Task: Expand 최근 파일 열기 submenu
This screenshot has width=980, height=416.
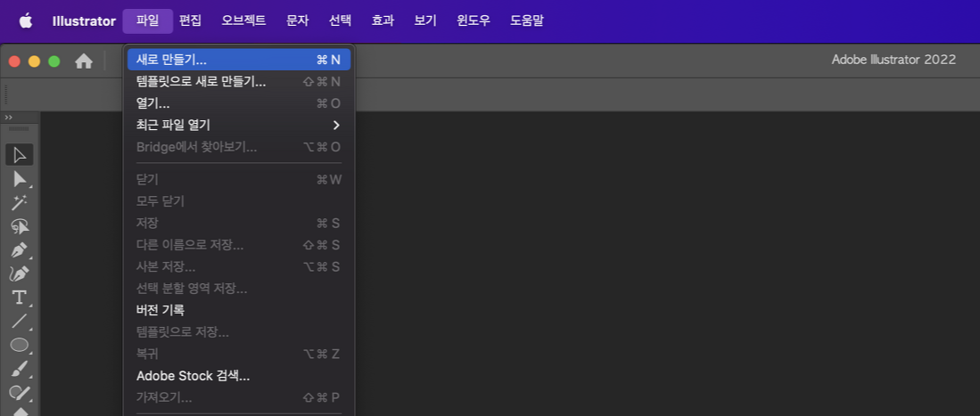Action: pos(239,125)
